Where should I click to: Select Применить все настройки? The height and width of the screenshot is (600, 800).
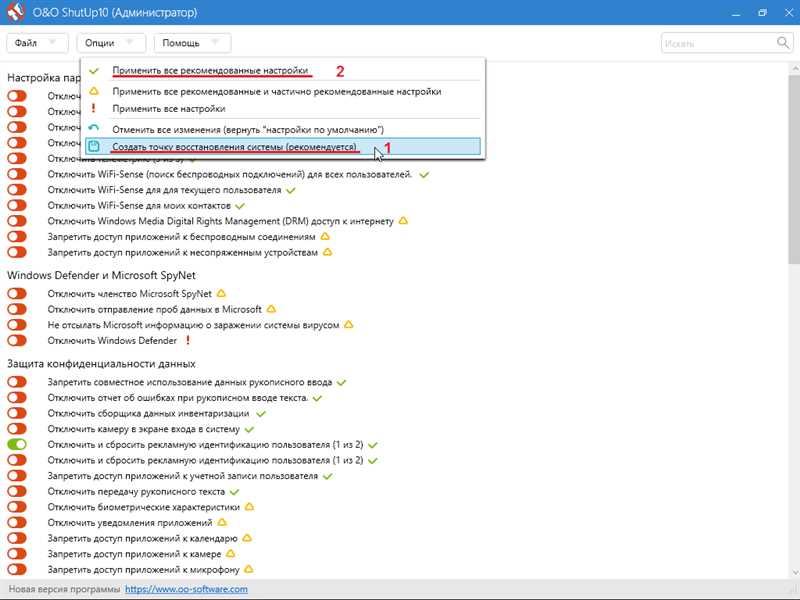[x=283, y=108]
